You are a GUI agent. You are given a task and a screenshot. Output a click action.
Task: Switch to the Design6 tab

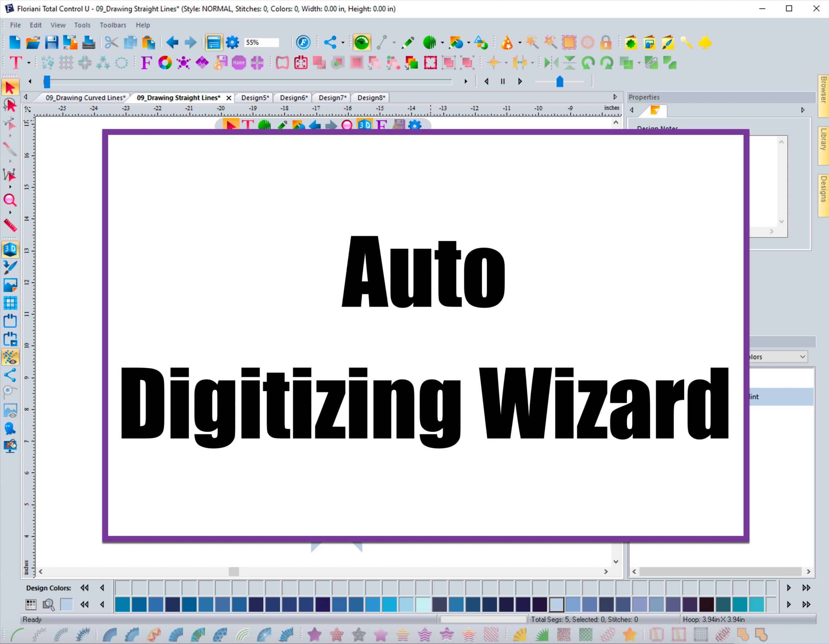(x=293, y=97)
